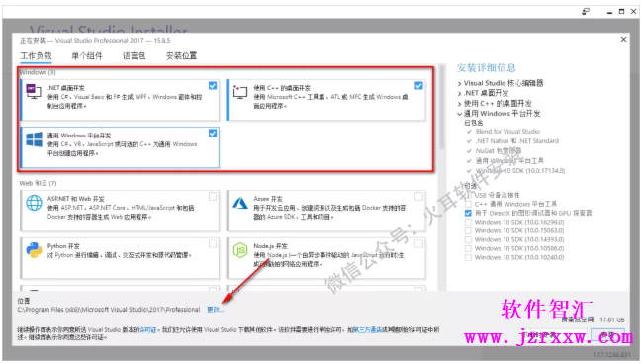
Task: Enable the optional USB 设备连接性 component
Action: pyautogui.click(x=468, y=195)
